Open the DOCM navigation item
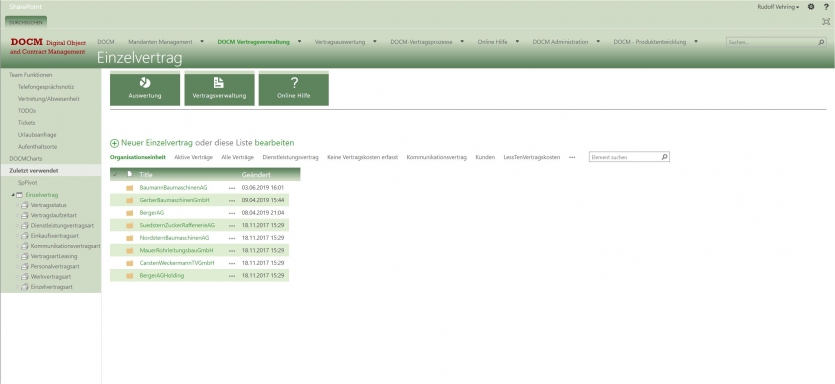835x384 pixels. [106, 42]
